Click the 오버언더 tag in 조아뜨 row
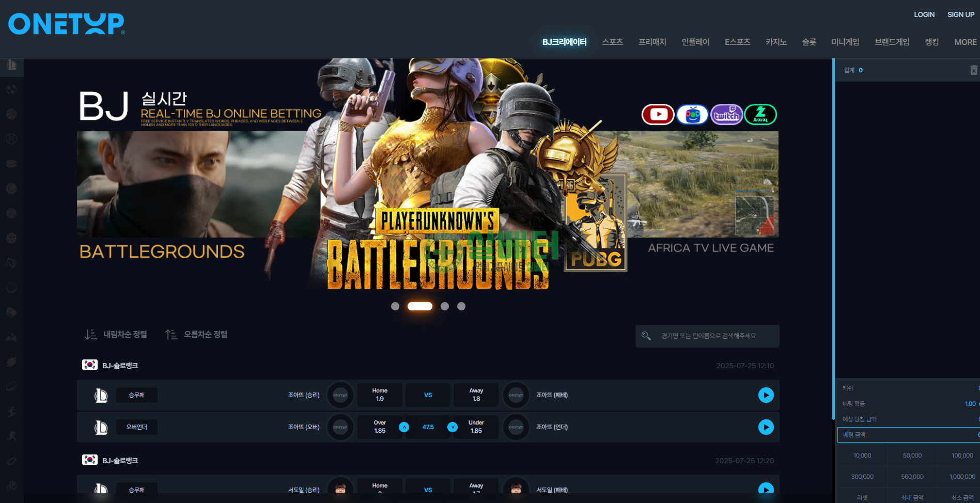 tap(136, 427)
